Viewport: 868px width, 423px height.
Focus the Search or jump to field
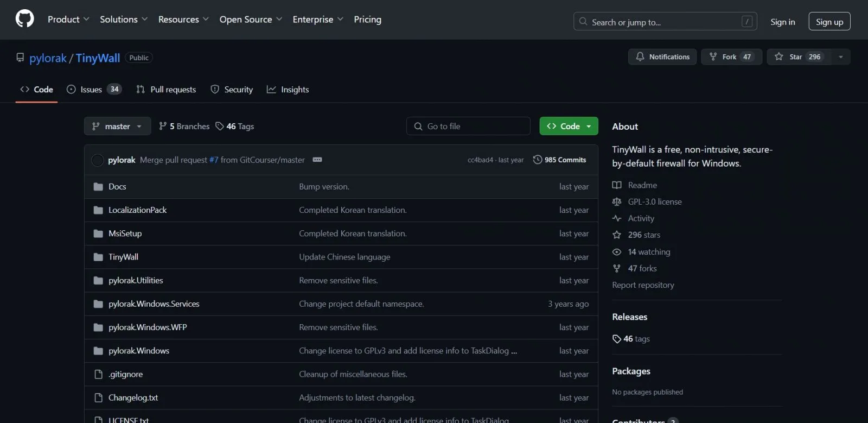coord(665,22)
